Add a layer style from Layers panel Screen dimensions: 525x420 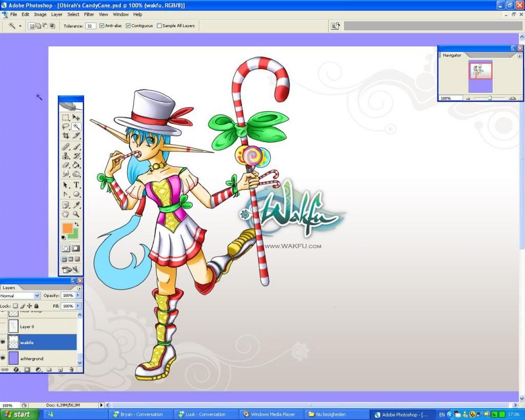tap(16, 369)
